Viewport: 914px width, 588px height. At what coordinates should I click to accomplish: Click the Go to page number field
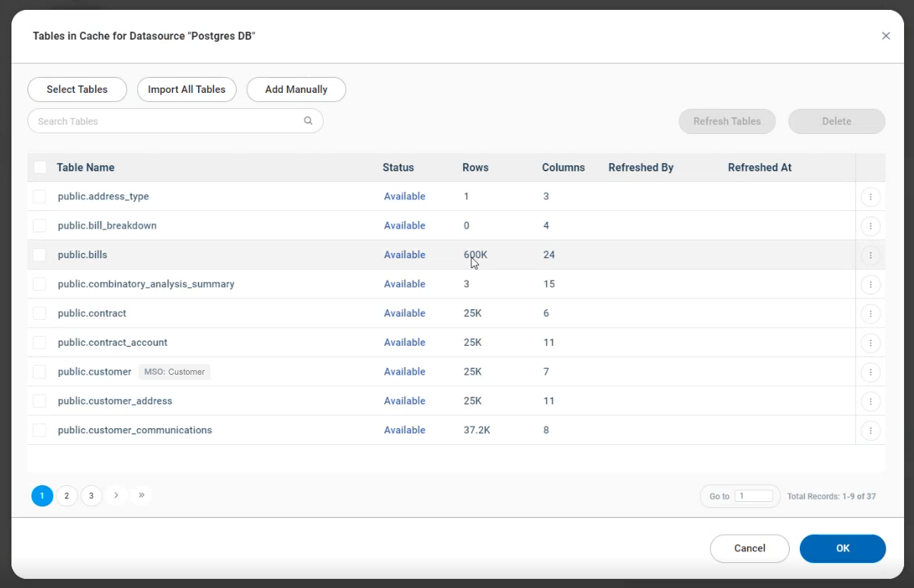point(754,497)
